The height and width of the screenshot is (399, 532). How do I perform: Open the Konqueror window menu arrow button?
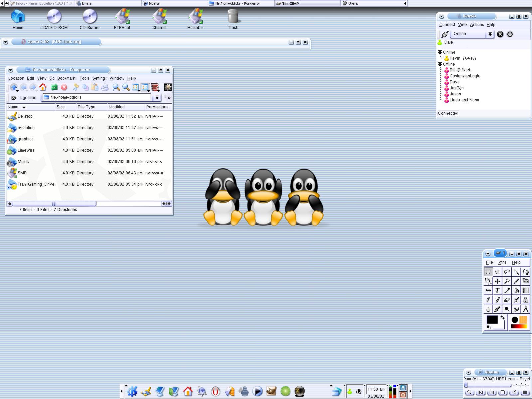pos(11,70)
